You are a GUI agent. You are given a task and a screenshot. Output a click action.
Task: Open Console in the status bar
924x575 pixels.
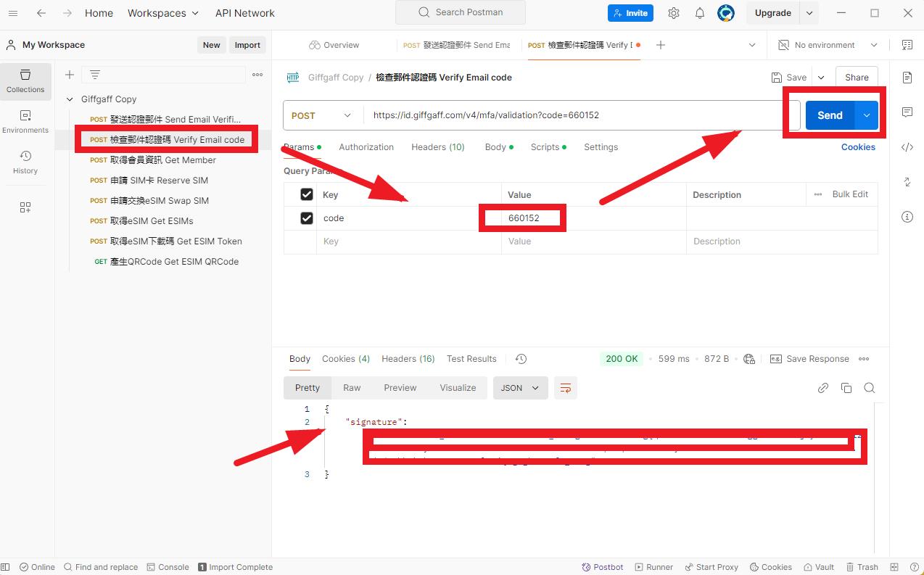(168, 567)
